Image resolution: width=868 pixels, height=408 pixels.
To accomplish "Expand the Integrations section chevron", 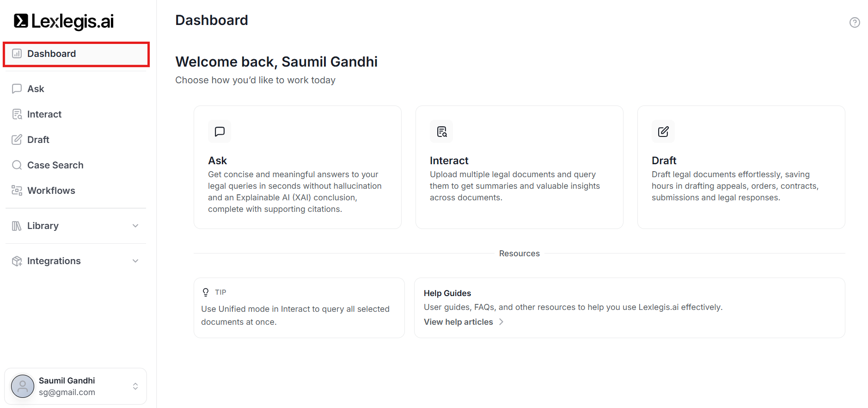I will (135, 261).
